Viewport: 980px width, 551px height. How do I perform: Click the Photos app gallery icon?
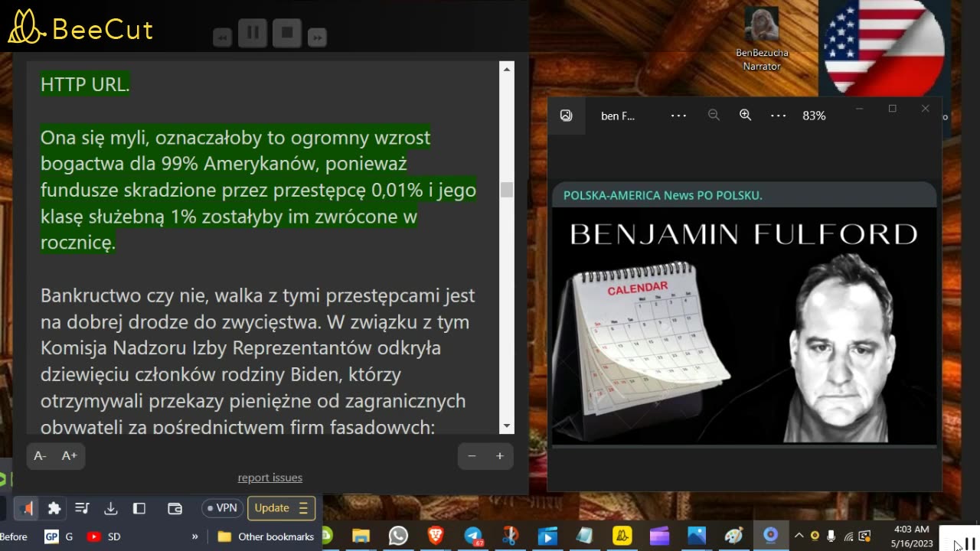click(566, 116)
